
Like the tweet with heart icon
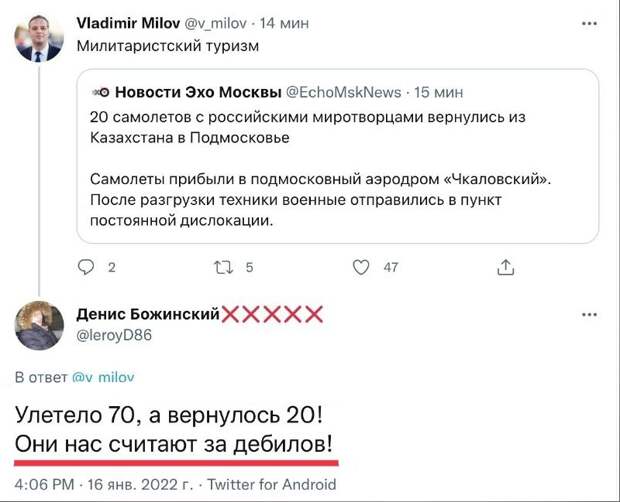click(361, 268)
